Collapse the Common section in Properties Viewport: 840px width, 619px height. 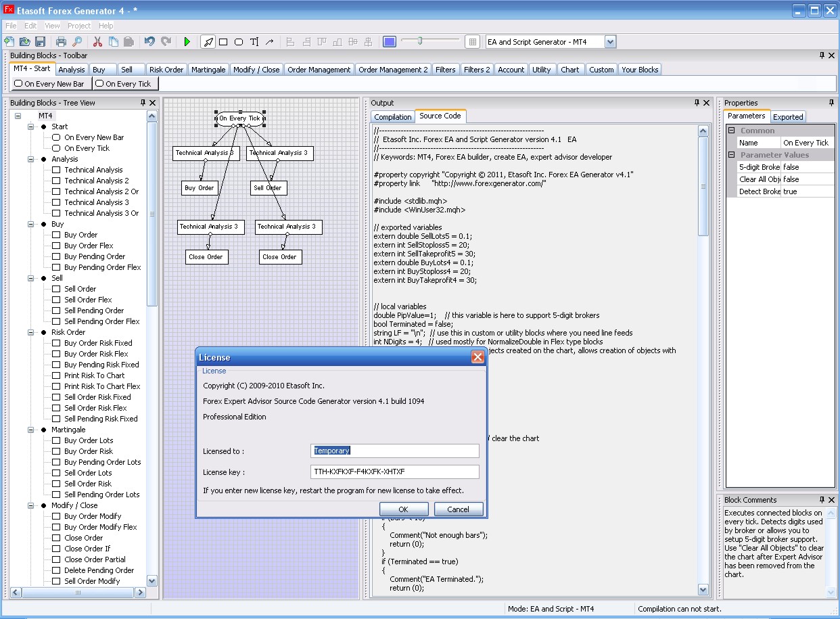click(731, 131)
